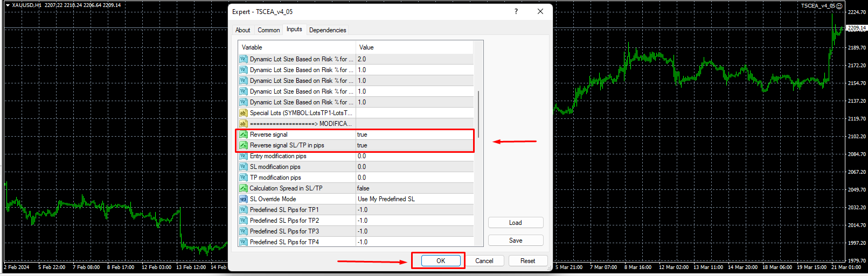Viewport: 868px width, 276px height.
Task: Select the TP modification pips value field
Action: (414, 178)
